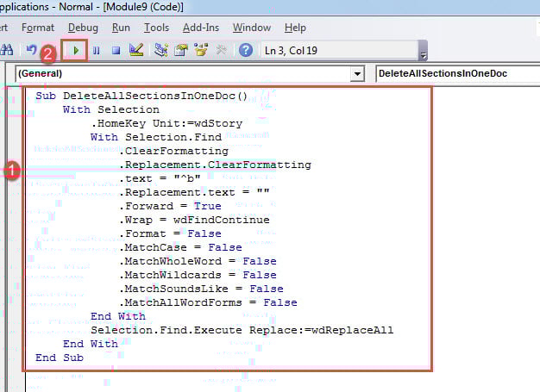Toggle Design Mode icon
Image resolution: width=540 pixels, height=392 pixels.
pos(136,50)
